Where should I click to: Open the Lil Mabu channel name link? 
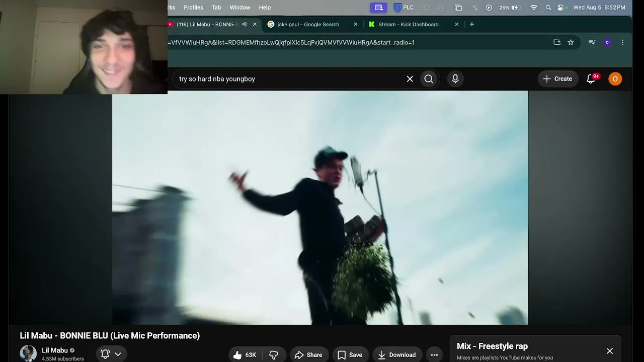(x=55, y=350)
